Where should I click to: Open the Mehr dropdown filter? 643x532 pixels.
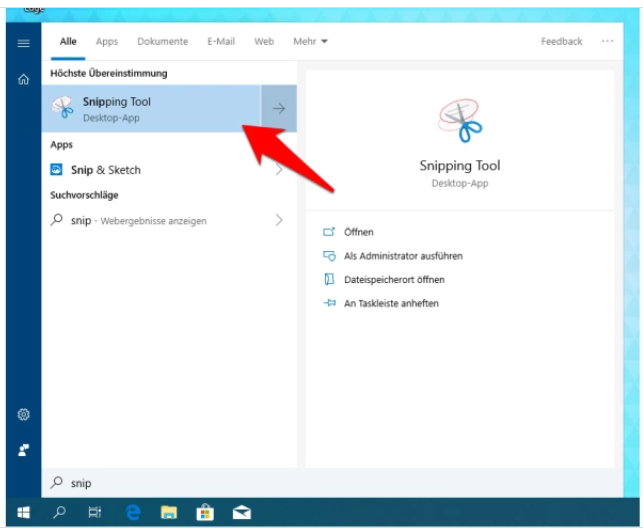pos(310,41)
